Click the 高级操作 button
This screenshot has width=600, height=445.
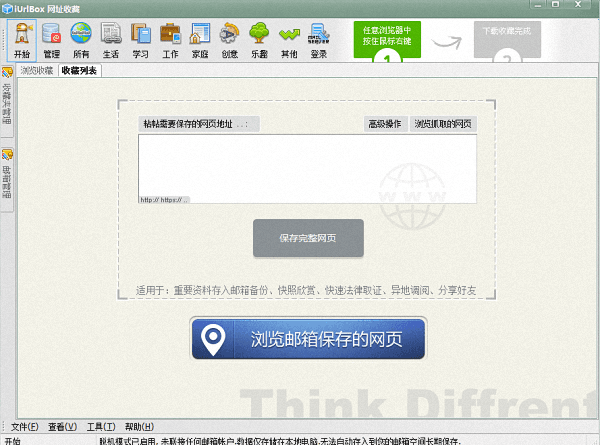(x=384, y=125)
